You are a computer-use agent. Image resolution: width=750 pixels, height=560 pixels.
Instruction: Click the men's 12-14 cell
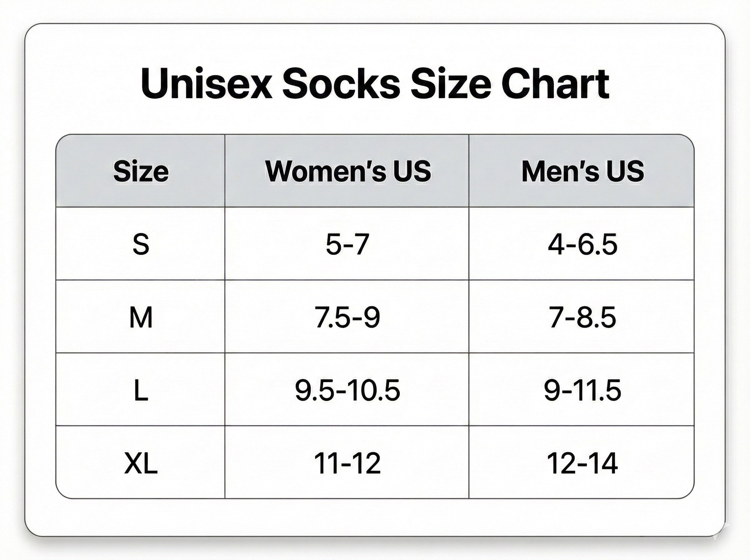(x=582, y=463)
